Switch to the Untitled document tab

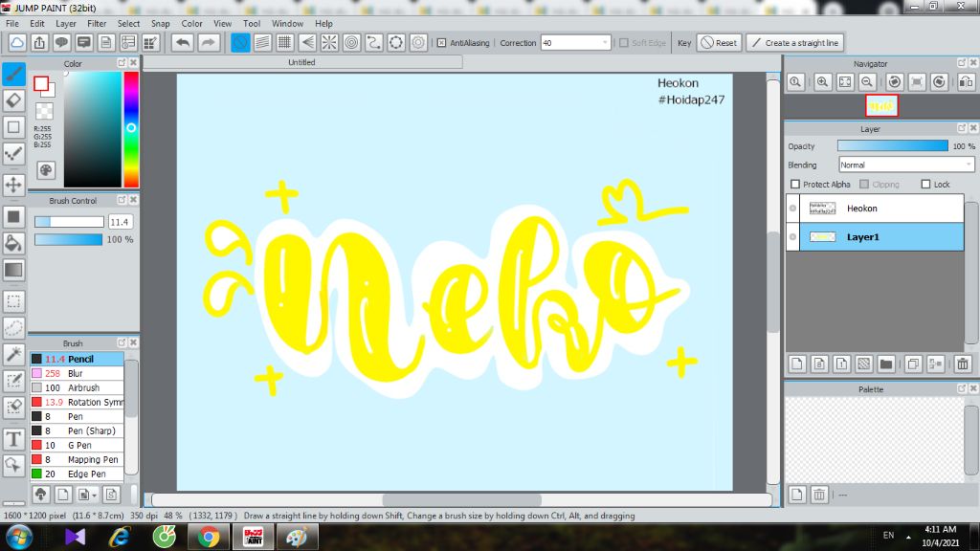click(x=301, y=62)
